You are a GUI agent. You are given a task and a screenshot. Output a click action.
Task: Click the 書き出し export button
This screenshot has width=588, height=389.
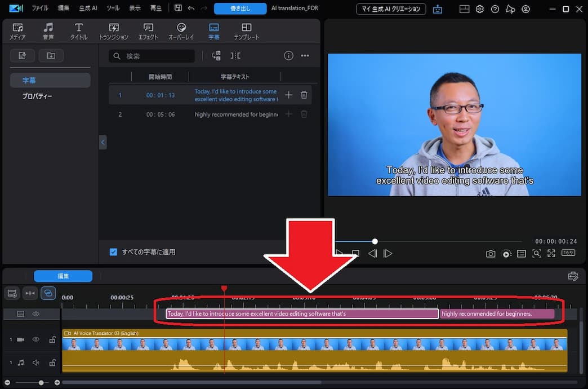pos(240,8)
